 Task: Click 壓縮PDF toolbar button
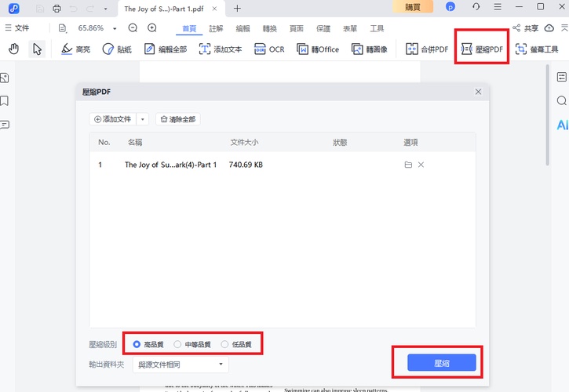482,49
